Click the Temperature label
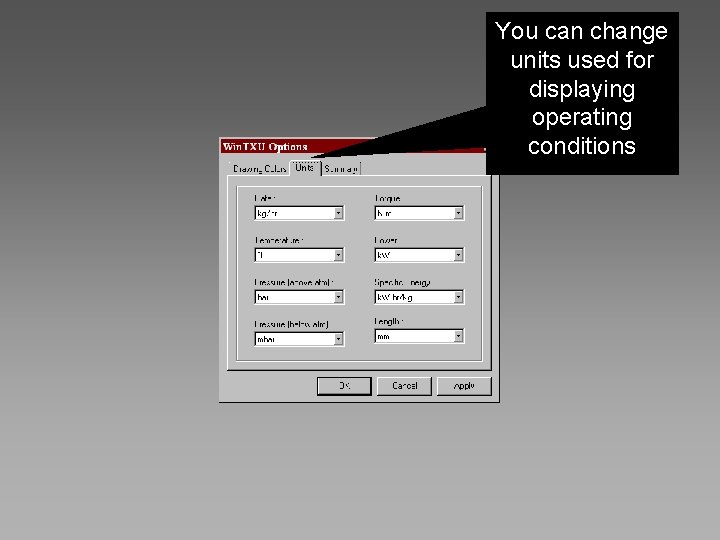Viewport: 720px width, 540px height. point(279,240)
